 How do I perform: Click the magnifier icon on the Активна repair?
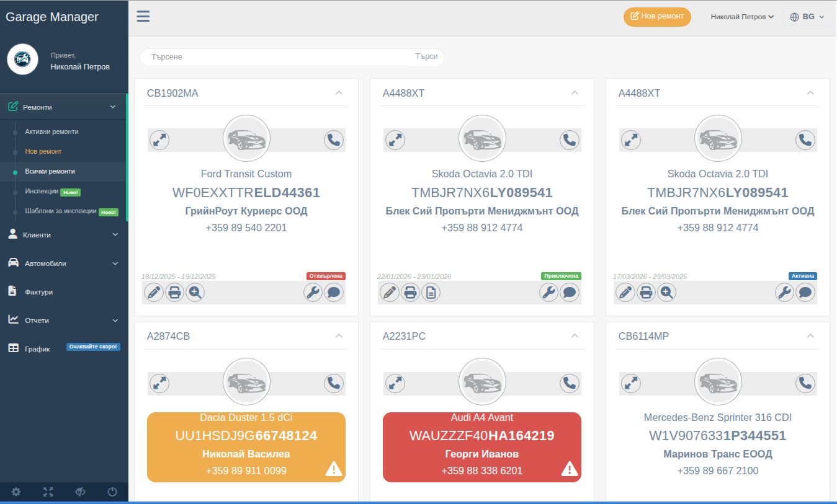[x=666, y=292]
